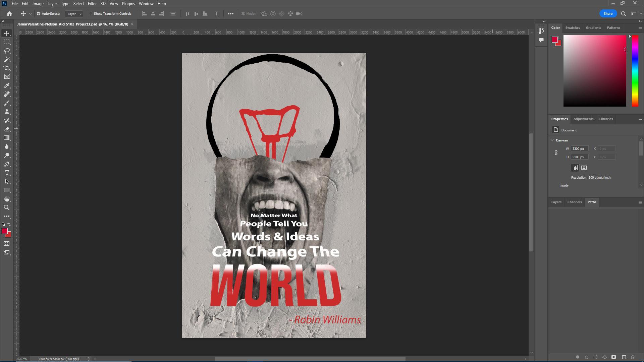Viewport: 644px width, 362px height.
Task: Select the Crop tool
Action: click(7, 68)
